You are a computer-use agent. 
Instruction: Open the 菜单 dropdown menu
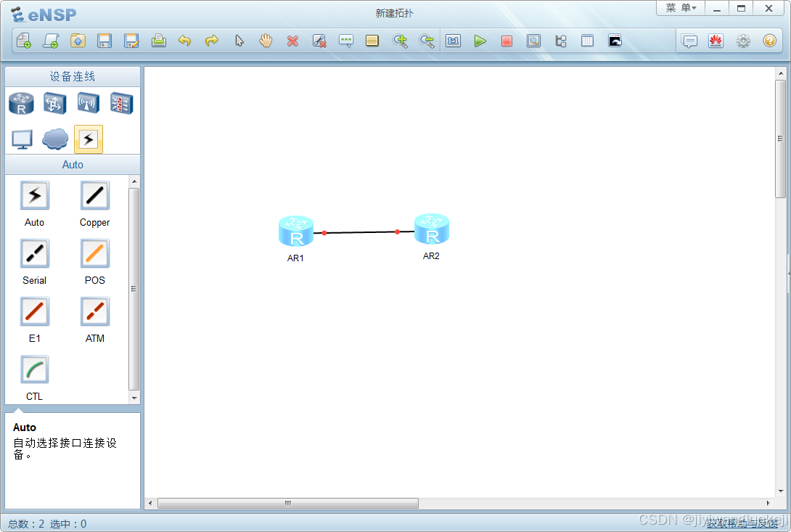coord(681,8)
